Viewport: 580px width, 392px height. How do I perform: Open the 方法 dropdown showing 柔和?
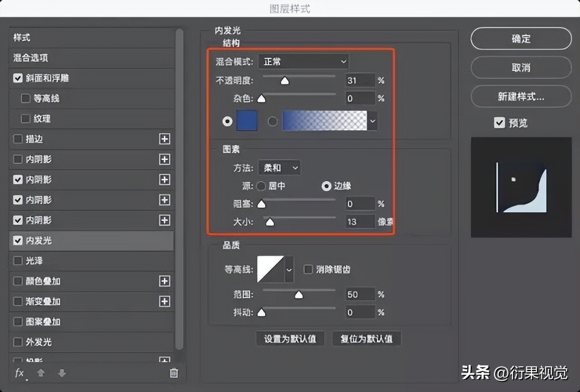click(279, 167)
